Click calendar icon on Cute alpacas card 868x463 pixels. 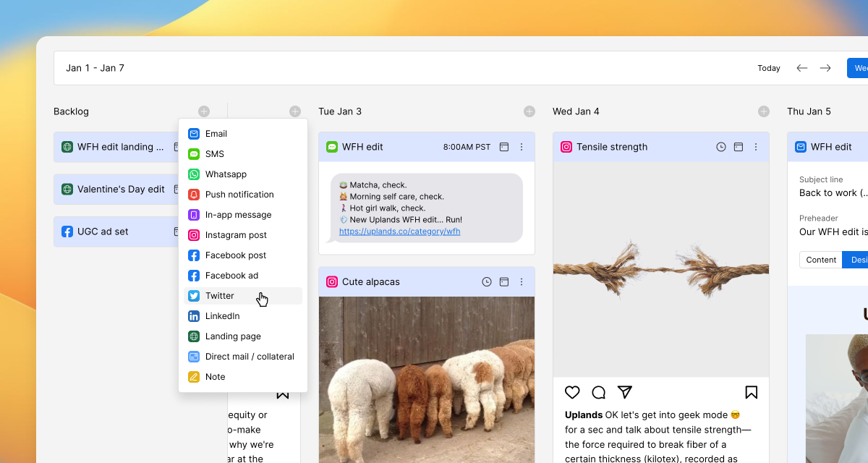tap(504, 282)
